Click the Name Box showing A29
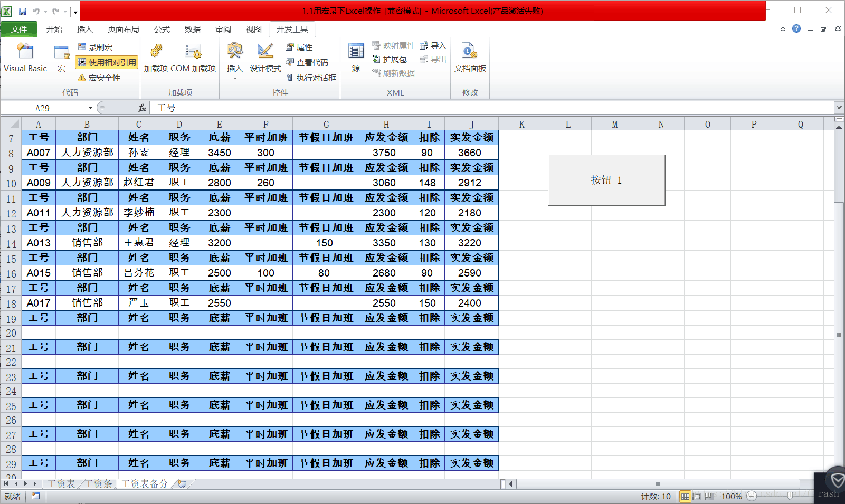This screenshot has width=845, height=504. (x=44, y=108)
